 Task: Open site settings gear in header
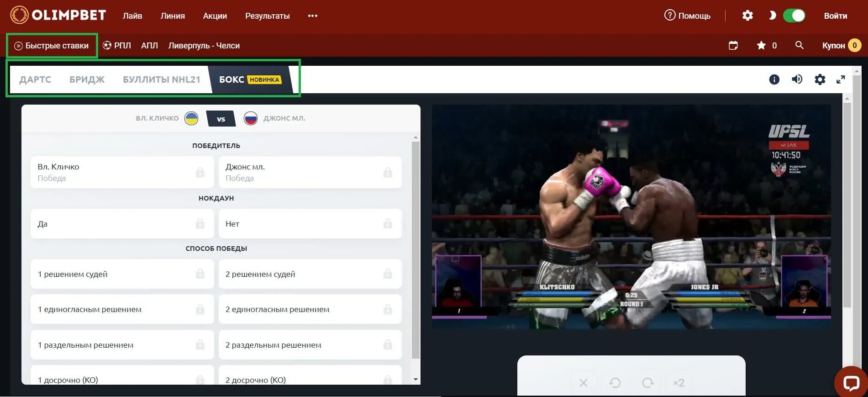click(747, 16)
